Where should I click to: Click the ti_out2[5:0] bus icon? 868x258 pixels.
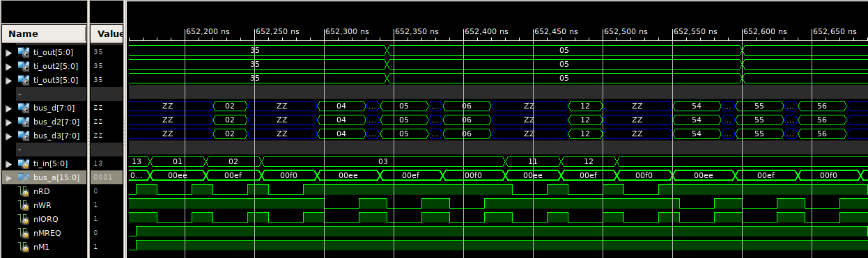point(23,66)
